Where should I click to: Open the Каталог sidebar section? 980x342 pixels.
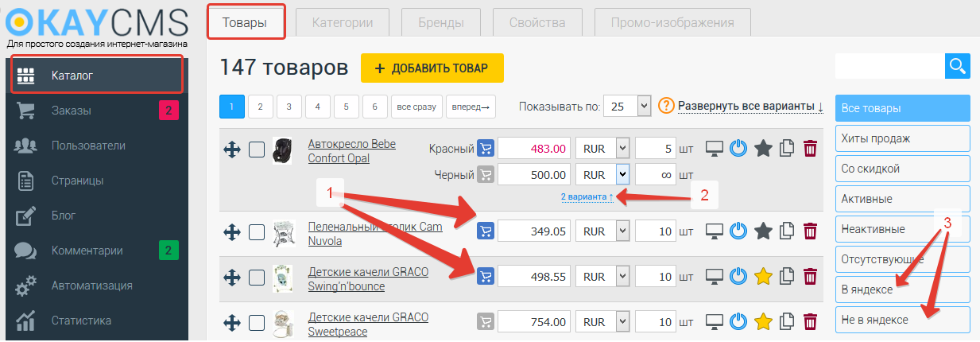coord(97,76)
